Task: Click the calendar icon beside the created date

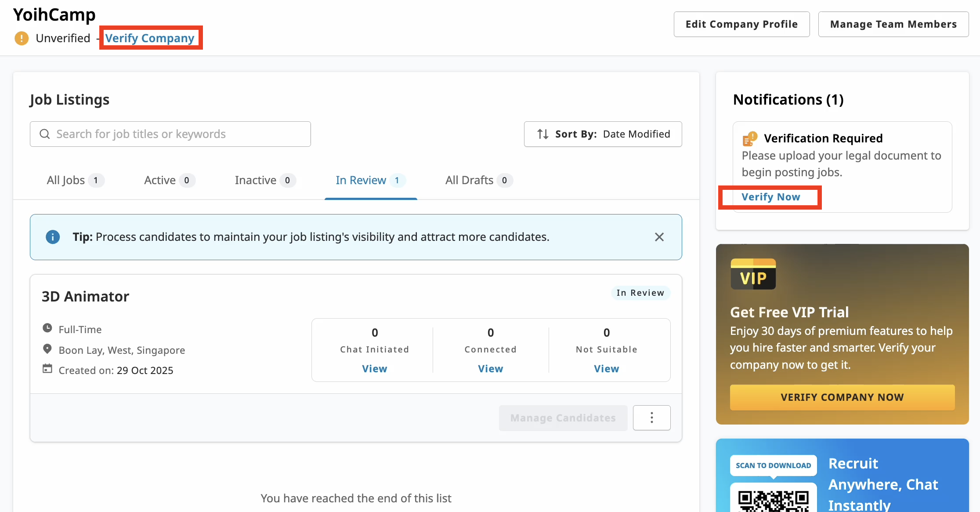Action: click(47, 369)
